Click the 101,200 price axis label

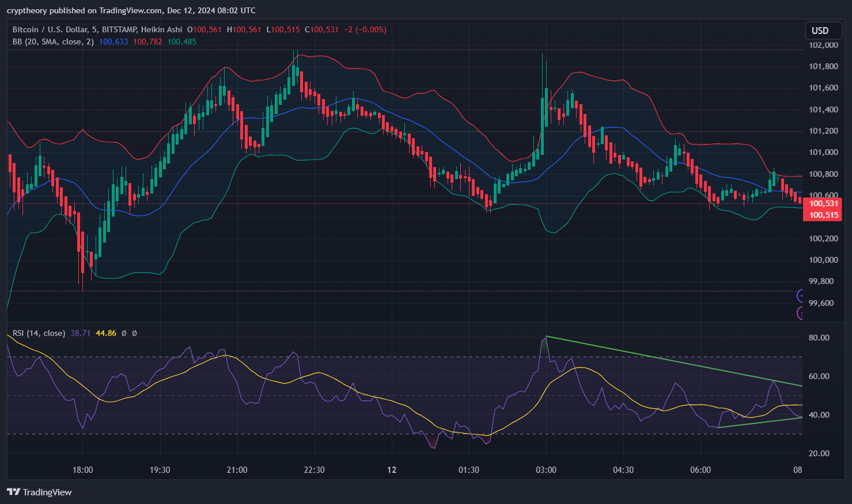(823, 131)
